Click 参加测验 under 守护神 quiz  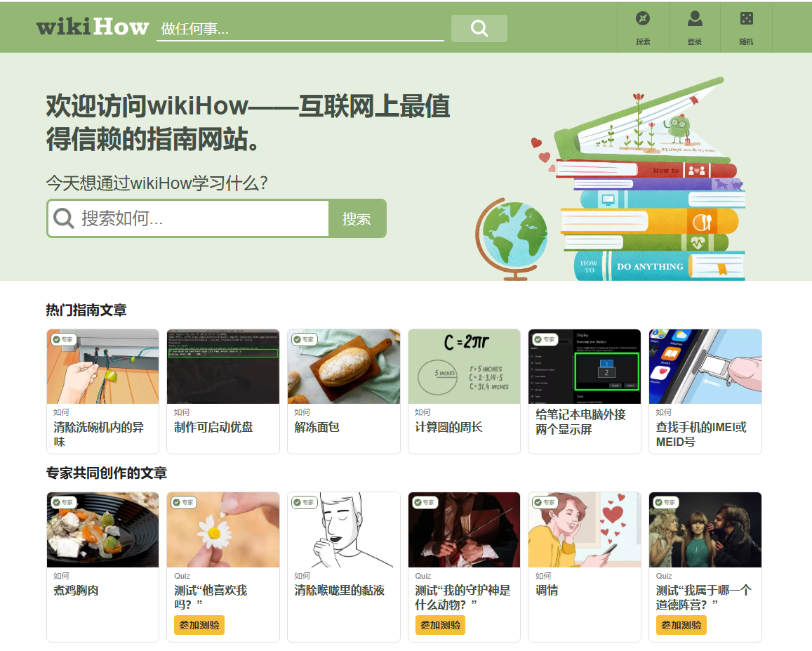[x=440, y=625]
